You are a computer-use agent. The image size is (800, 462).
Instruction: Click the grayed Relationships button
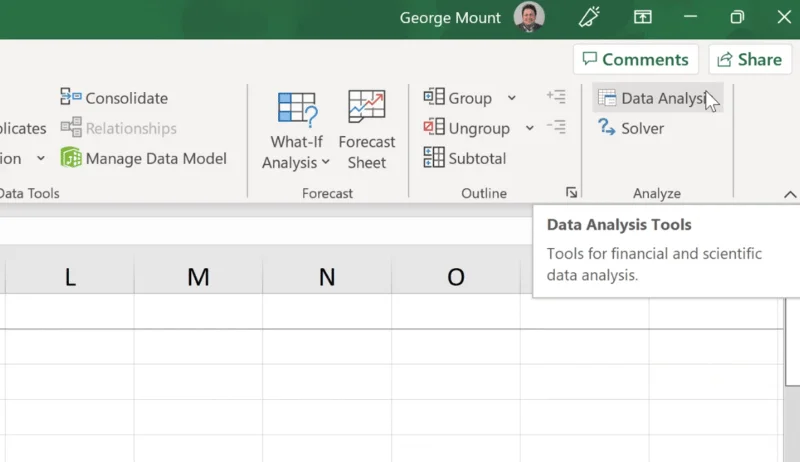[118, 127]
